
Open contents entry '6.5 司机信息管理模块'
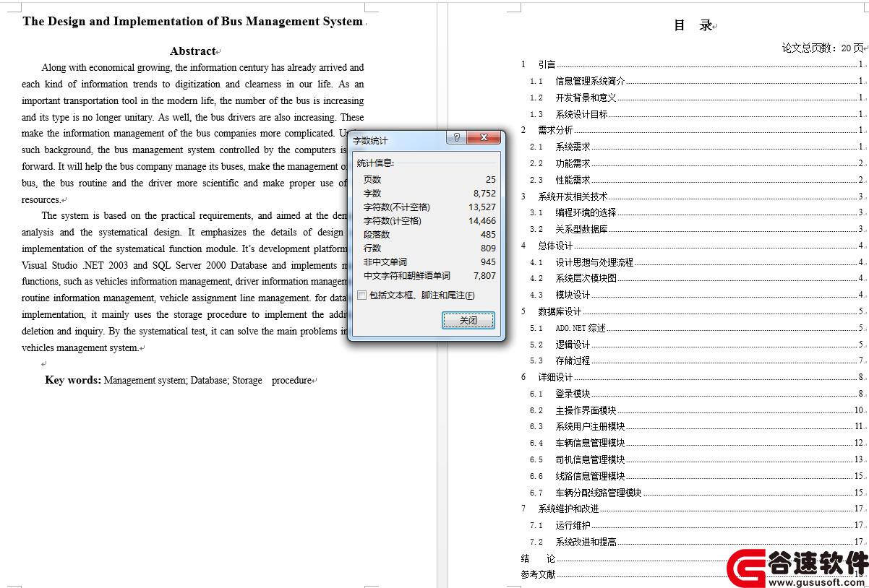(x=697, y=459)
